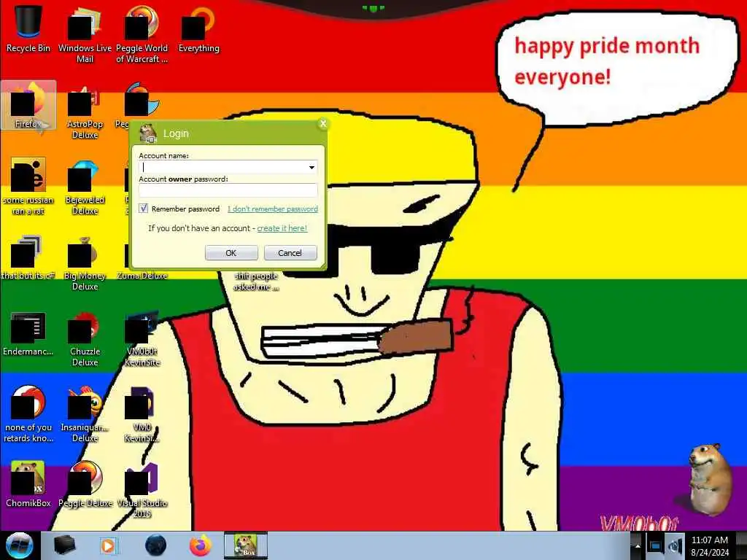Click the Account owner password field
The width and height of the screenshot is (747, 560).
pyautogui.click(x=228, y=190)
